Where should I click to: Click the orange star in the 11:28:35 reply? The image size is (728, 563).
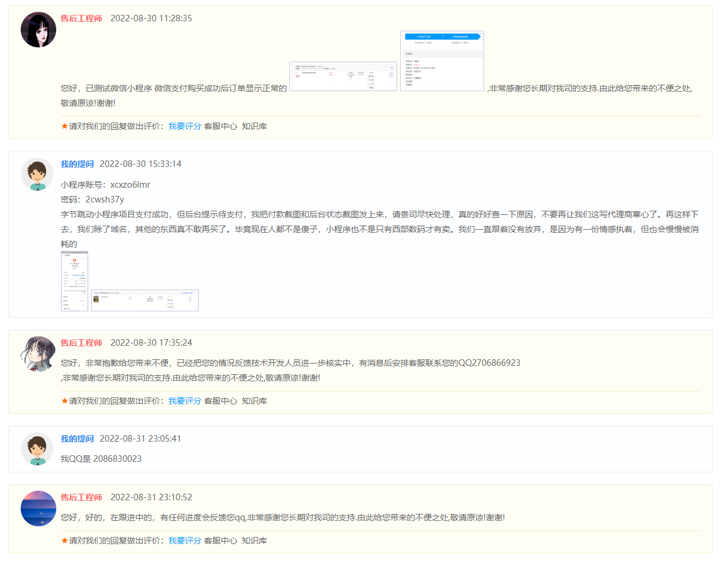coord(65,126)
